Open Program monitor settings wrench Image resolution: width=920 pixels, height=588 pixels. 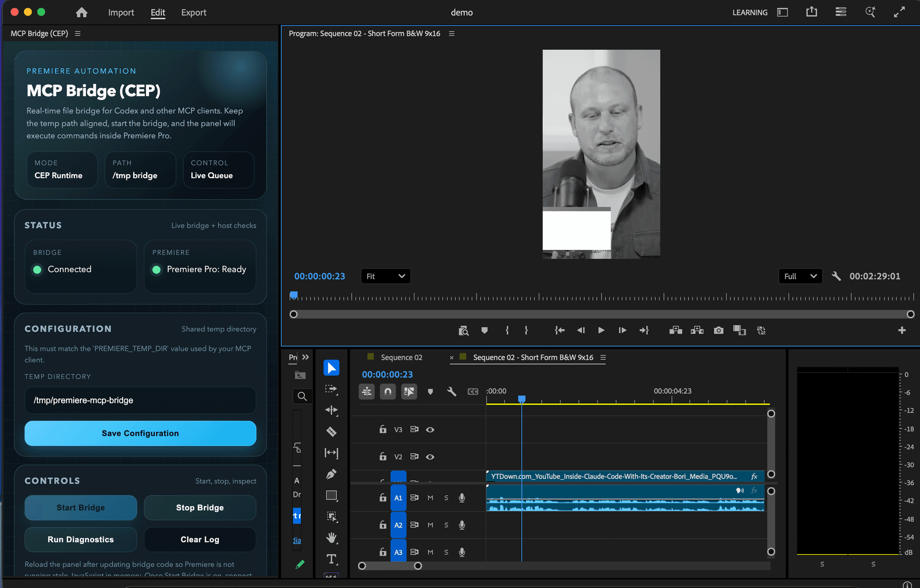(x=836, y=276)
